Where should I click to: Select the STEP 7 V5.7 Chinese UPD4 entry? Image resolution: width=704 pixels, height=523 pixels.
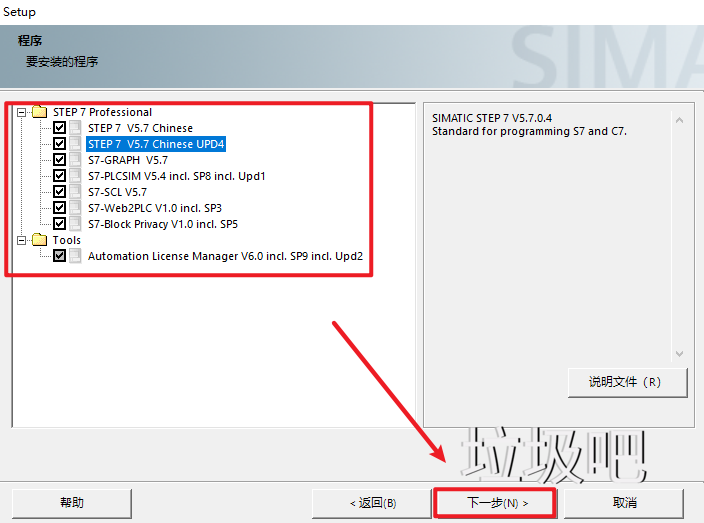tap(156, 144)
